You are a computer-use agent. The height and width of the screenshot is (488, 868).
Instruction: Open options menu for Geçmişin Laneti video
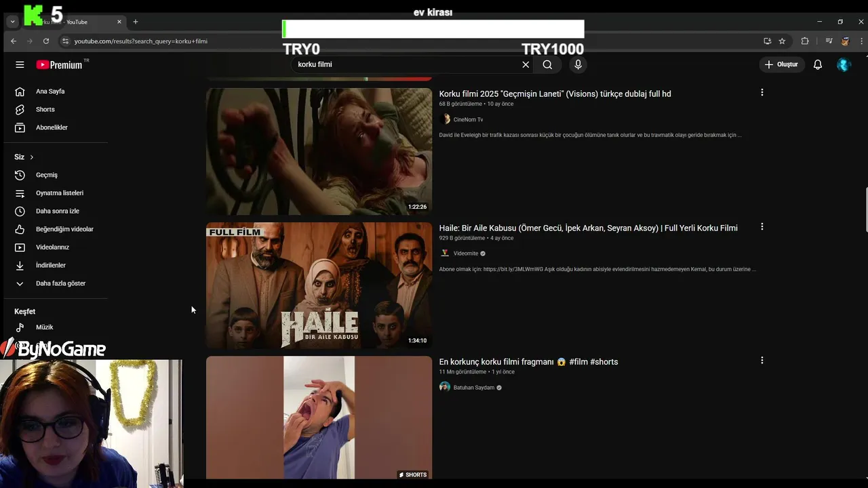pyautogui.click(x=762, y=92)
